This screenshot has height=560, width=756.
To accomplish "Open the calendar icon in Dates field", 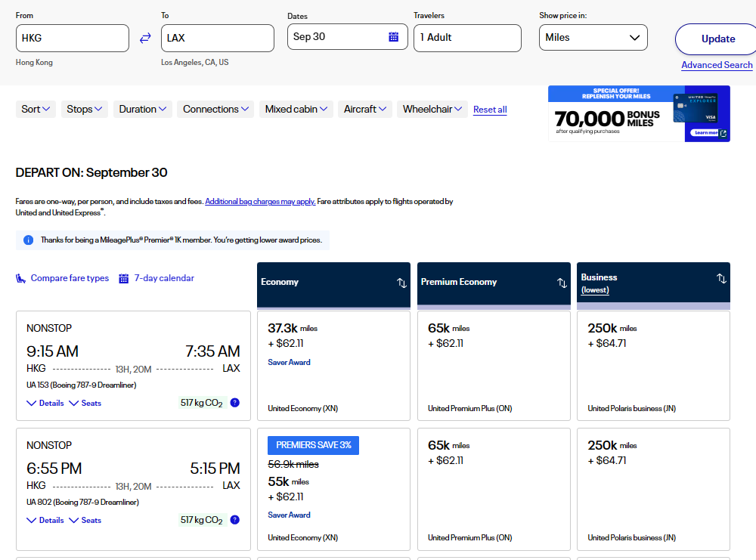I will tap(393, 37).
